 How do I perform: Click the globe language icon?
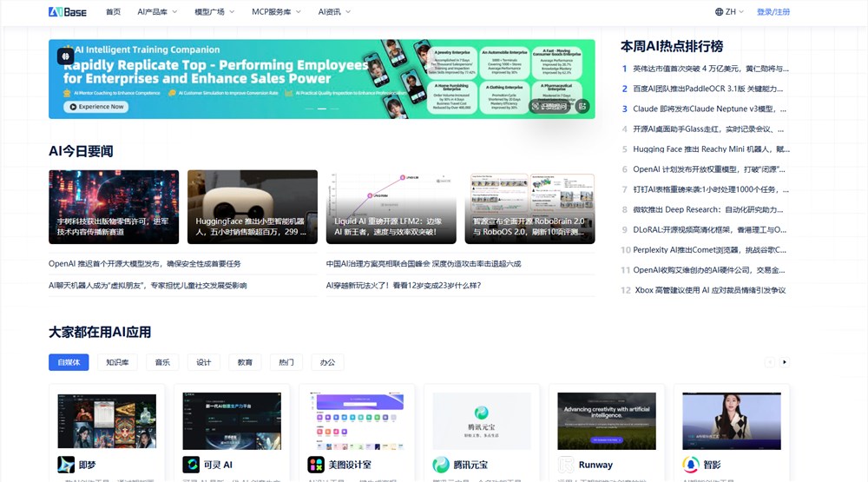click(719, 11)
